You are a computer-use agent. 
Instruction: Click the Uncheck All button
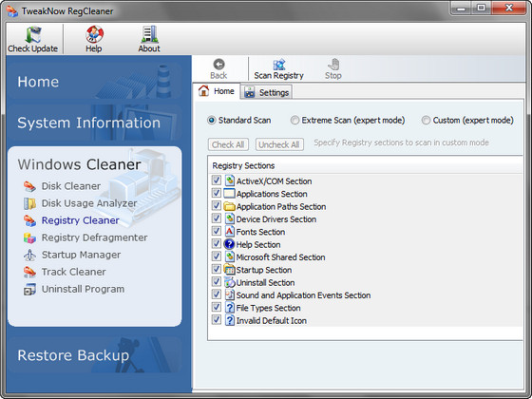[x=279, y=144]
